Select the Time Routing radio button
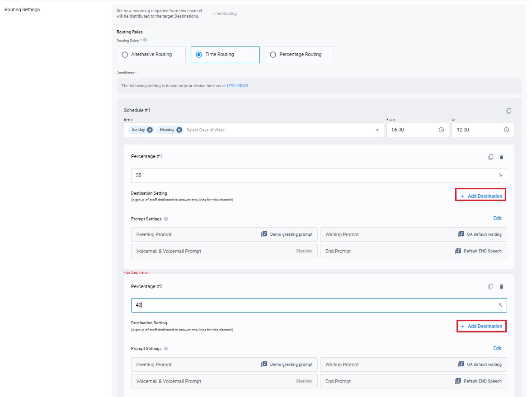The image size is (532, 397). [199, 55]
